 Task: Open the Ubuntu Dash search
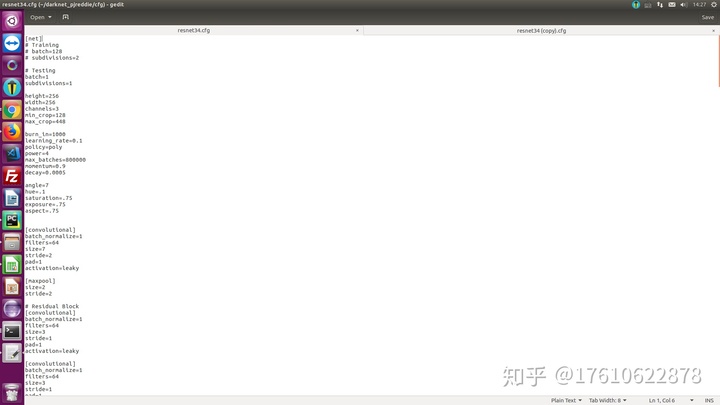(12, 21)
